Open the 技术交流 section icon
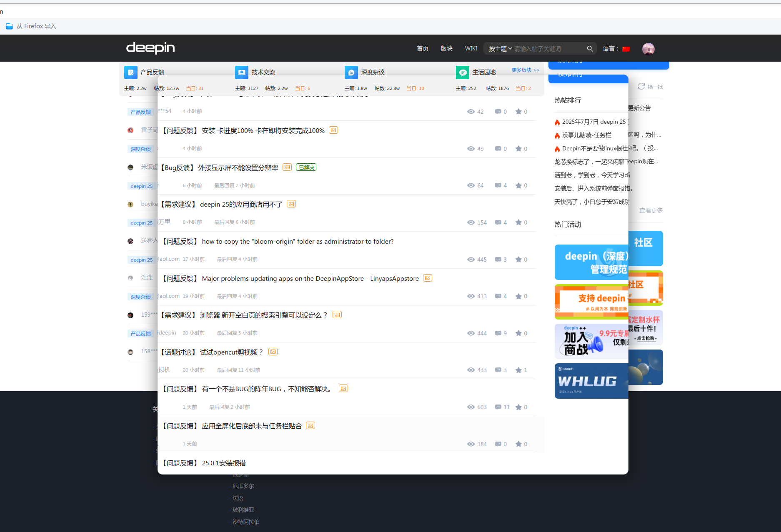This screenshot has height=532, width=781. tap(241, 72)
